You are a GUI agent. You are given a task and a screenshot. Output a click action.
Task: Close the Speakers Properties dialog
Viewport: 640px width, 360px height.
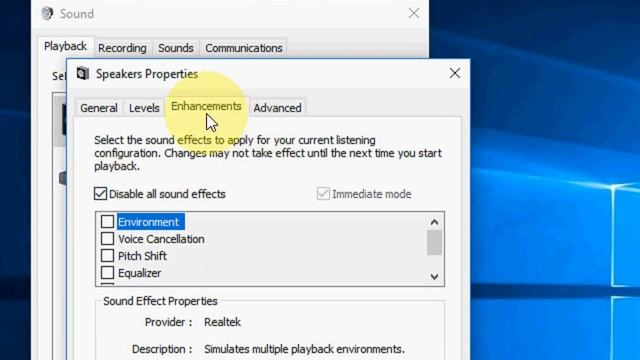[x=455, y=73]
